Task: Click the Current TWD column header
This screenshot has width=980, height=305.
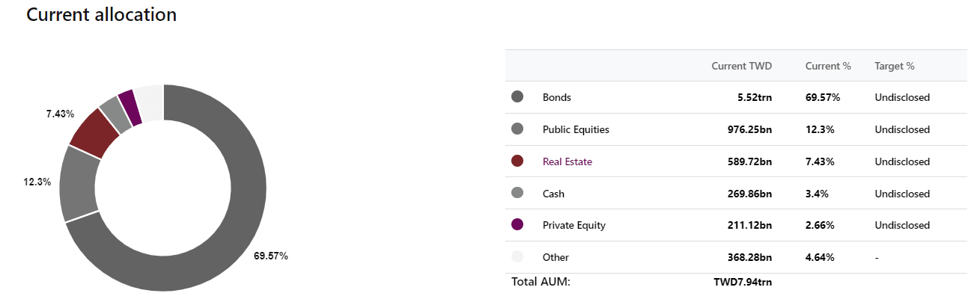Action: point(741,66)
